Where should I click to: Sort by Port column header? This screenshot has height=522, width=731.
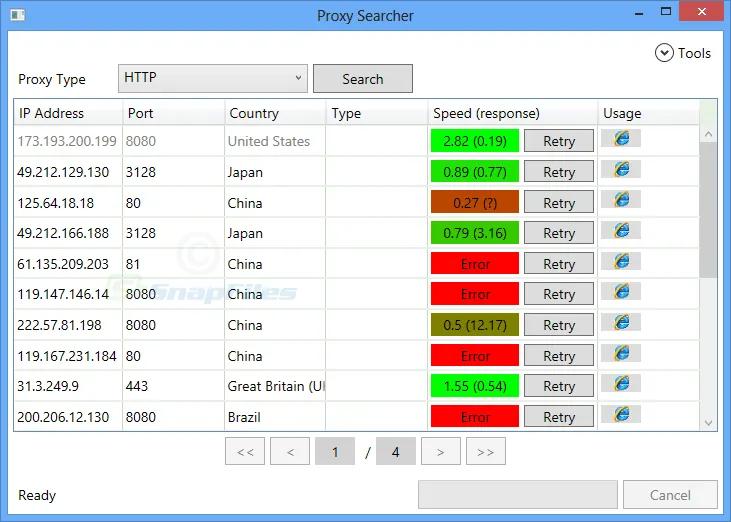pos(173,113)
